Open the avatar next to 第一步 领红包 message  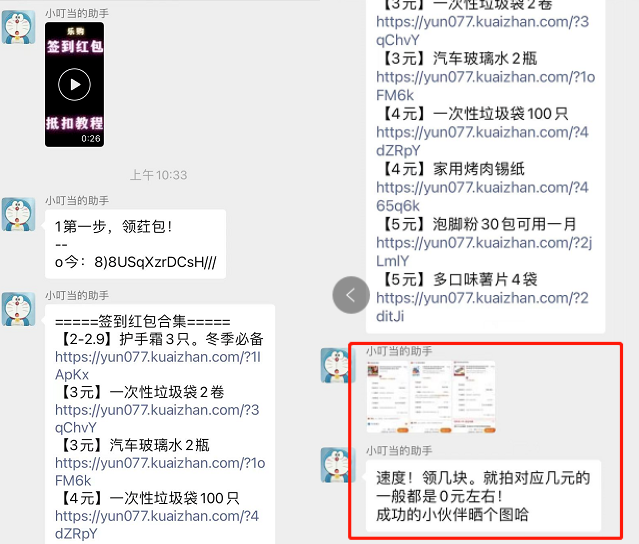click(18, 214)
